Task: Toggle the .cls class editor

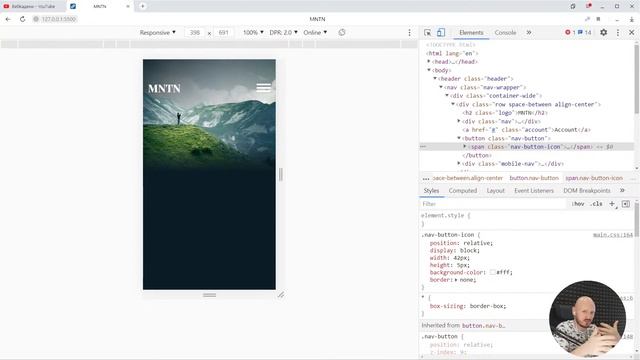Action: pyautogui.click(x=596, y=204)
